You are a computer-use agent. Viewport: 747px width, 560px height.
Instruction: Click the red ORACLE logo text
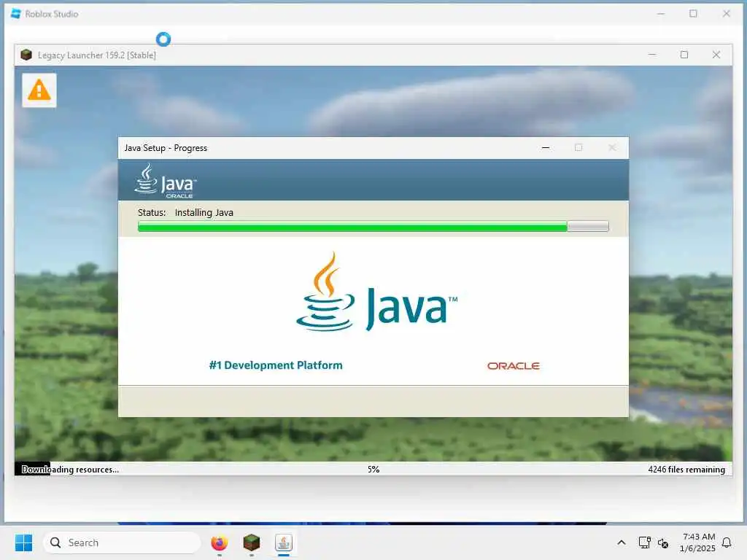pyautogui.click(x=513, y=366)
